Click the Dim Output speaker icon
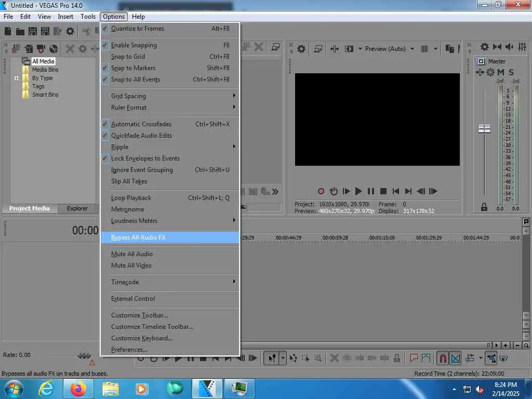 coord(510,47)
